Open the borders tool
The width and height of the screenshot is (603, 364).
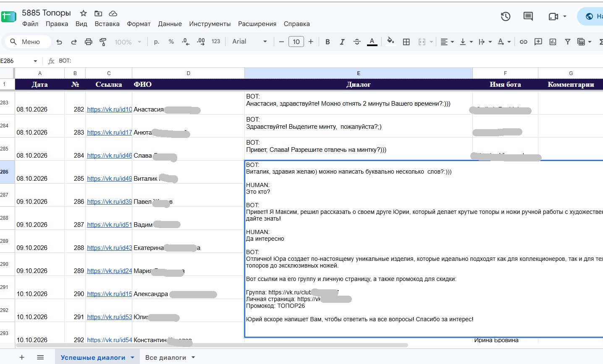tap(406, 42)
